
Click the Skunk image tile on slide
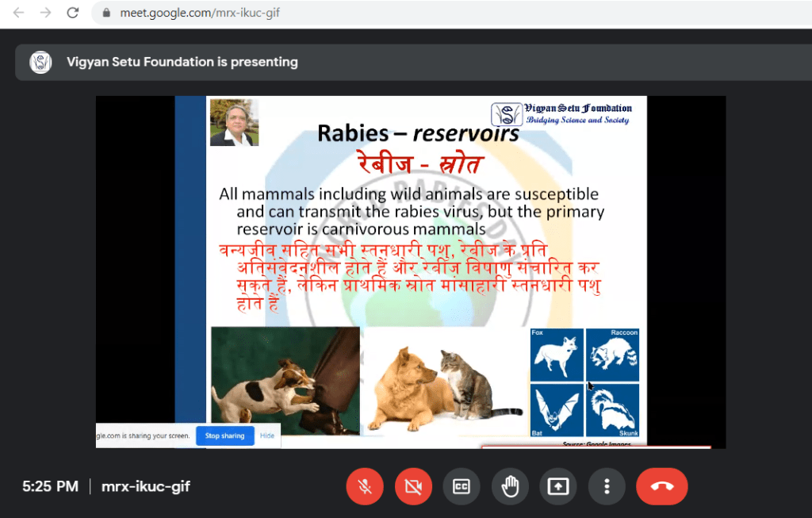[612, 409]
